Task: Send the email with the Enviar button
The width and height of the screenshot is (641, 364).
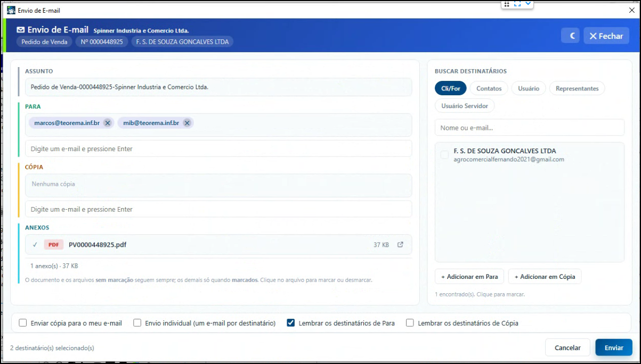Action: pos(614,348)
